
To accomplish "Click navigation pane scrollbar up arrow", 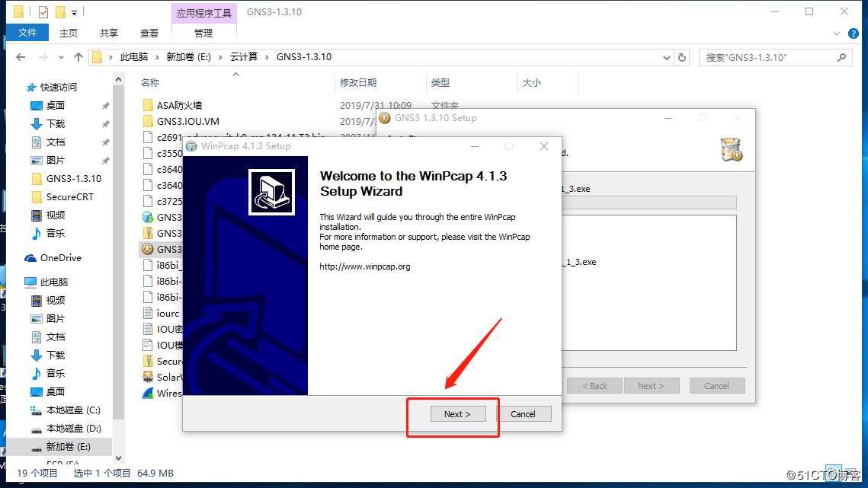I will point(118,80).
